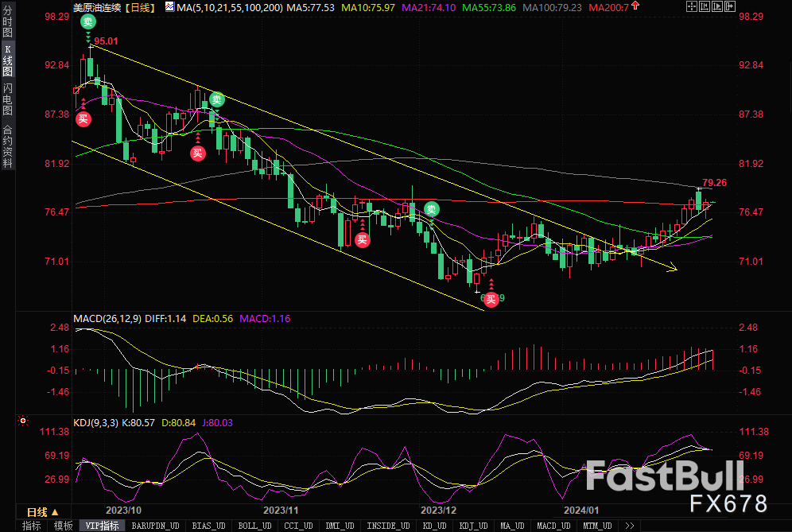The width and height of the screenshot is (792, 532).
Task: Click the red sun icon beside KDJ panel
Action: pos(23,421)
